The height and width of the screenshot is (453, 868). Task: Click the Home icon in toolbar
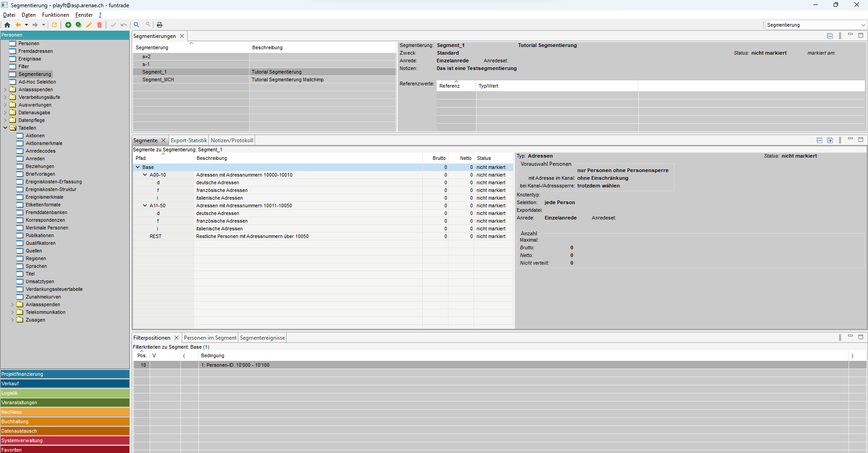coord(7,25)
